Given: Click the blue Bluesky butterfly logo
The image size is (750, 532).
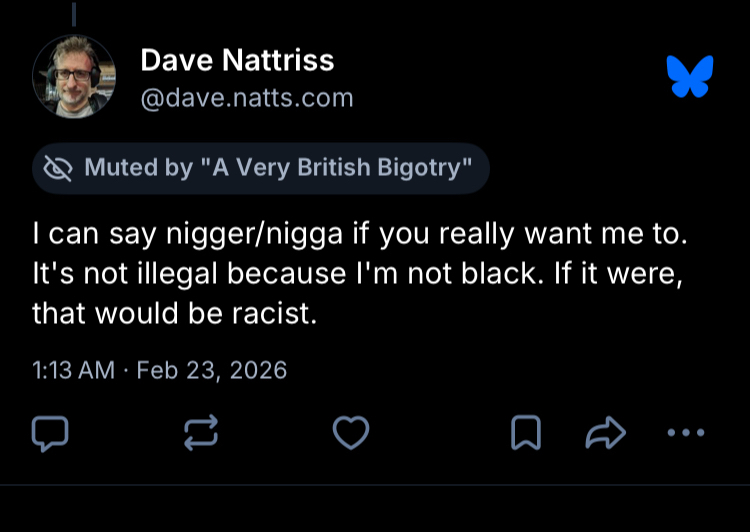Looking at the screenshot, I should click(x=690, y=77).
